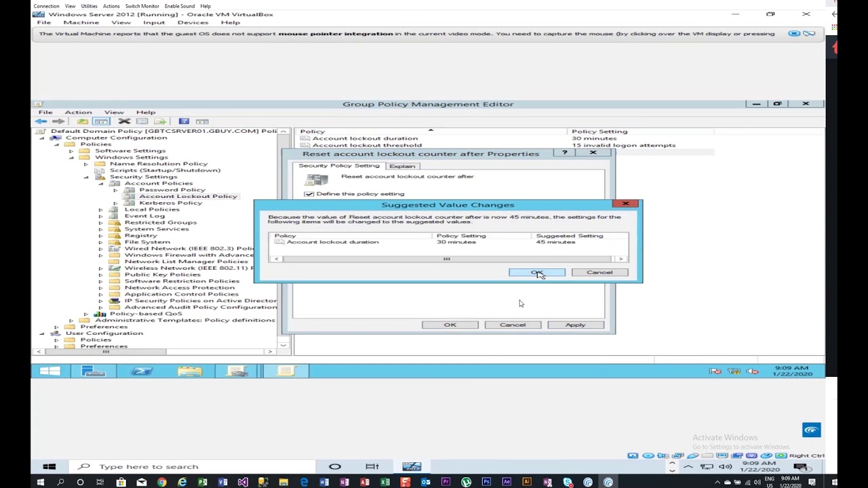Switch to the Explain tab
Viewport: 868px width, 488px height.
(402, 166)
